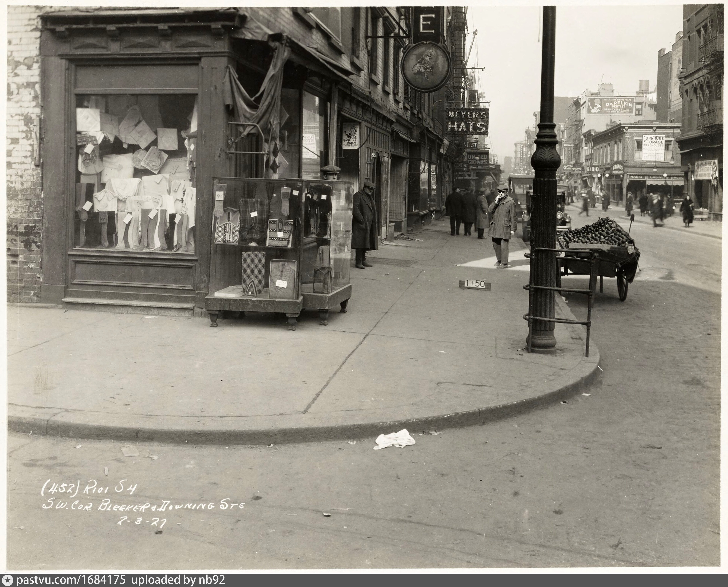Image resolution: width=728 pixels, height=587 pixels.
Task: Open the pastvu.com/1684175 link text
Action: [x=71, y=580]
